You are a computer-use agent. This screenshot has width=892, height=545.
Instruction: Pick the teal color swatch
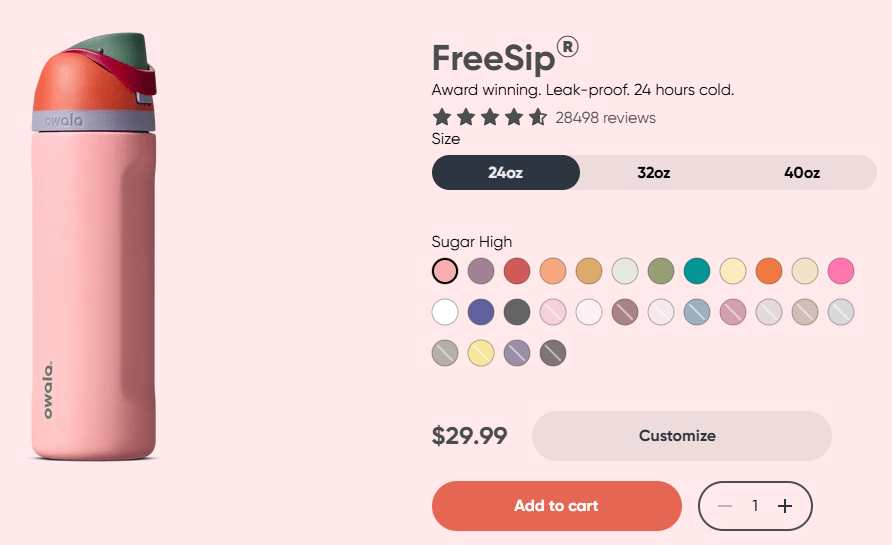coord(697,271)
